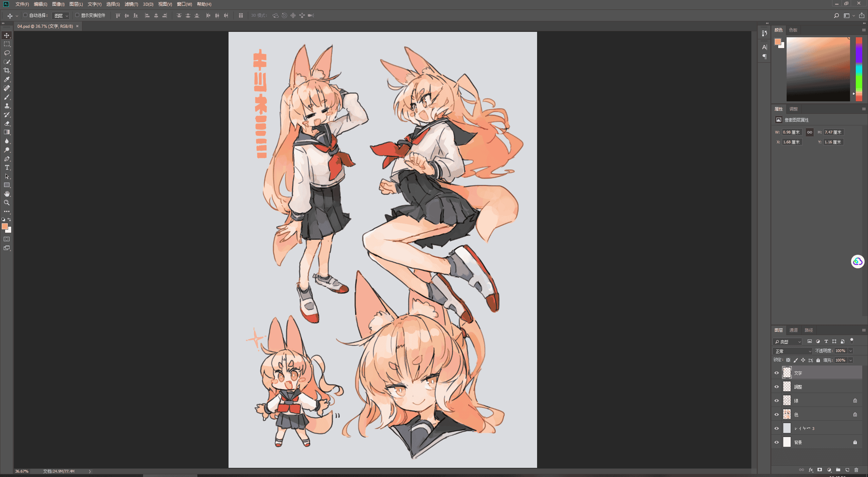Hide the 背景 layer

click(x=777, y=442)
